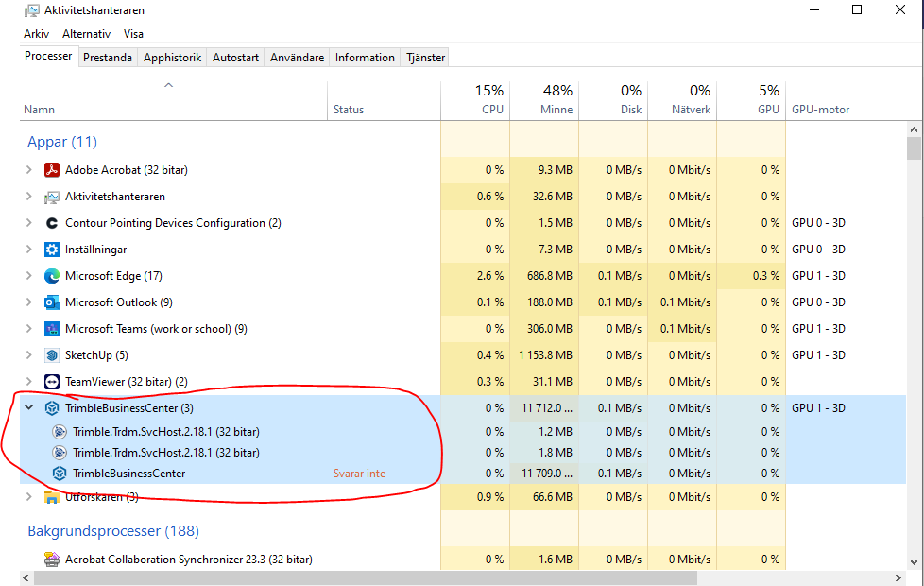Click the not-responding TrimbleBusinessCenter child icon
Image resolution: width=924 pixels, height=586 pixels.
point(60,473)
